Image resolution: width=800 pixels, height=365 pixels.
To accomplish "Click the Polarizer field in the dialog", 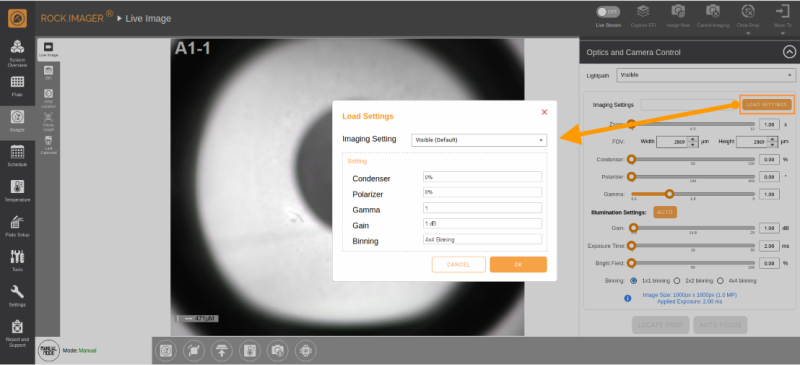I will (482, 192).
